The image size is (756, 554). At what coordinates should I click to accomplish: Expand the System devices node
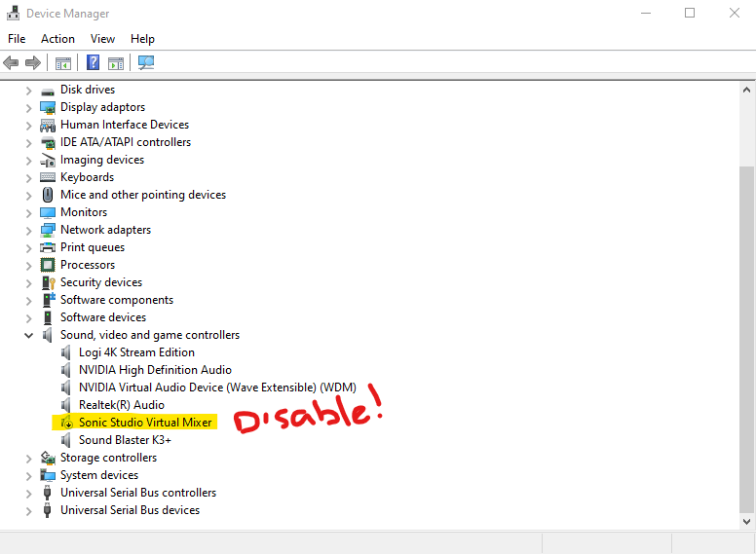click(29, 476)
